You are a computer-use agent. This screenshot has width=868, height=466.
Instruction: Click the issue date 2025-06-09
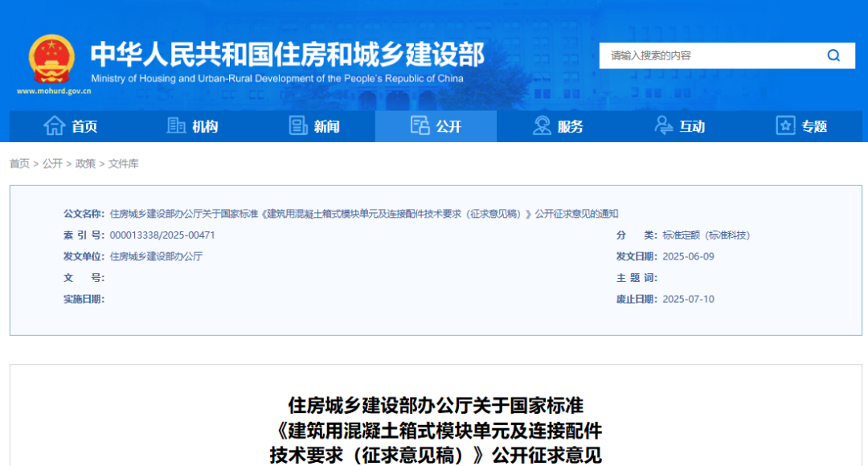tap(688, 256)
